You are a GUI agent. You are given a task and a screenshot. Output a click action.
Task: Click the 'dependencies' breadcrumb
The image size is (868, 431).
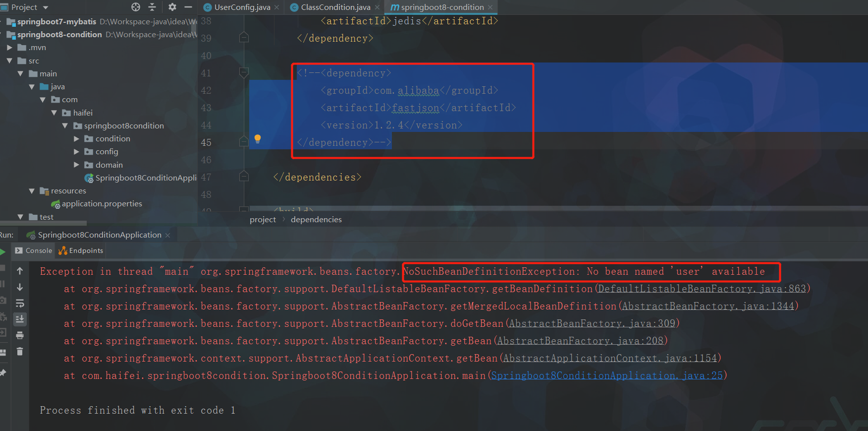tap(316, 220)
